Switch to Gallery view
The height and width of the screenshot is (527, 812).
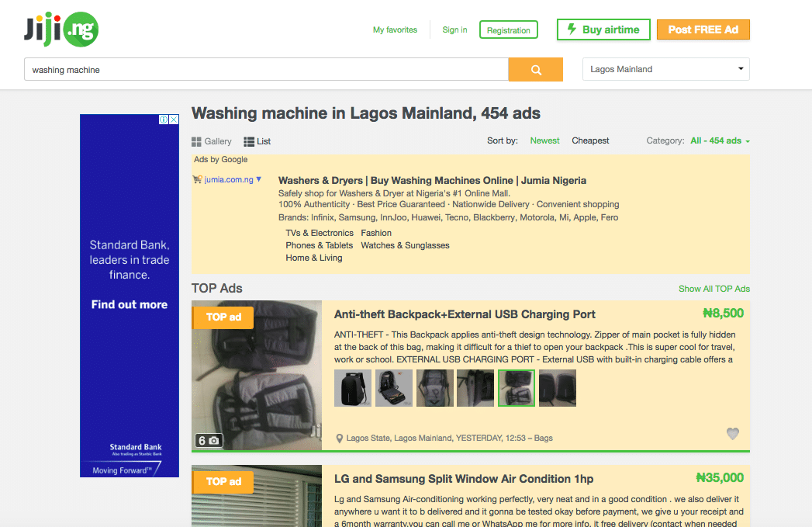click(211, 141)
